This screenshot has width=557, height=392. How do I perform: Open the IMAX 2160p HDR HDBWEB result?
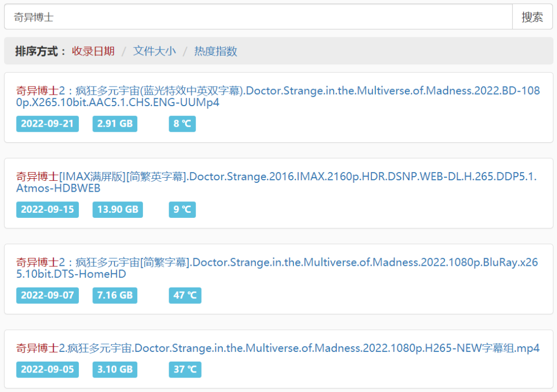(x=276, y=182)
